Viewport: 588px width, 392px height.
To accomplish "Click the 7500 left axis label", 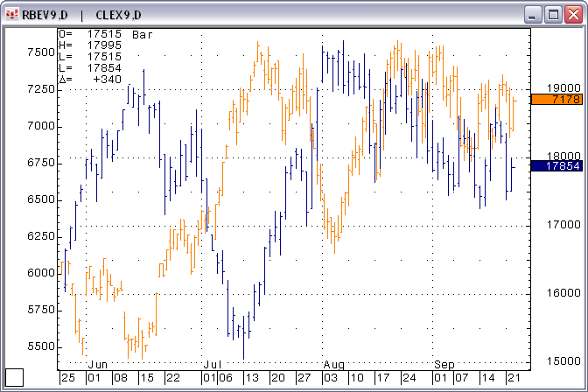I will 41,52.
